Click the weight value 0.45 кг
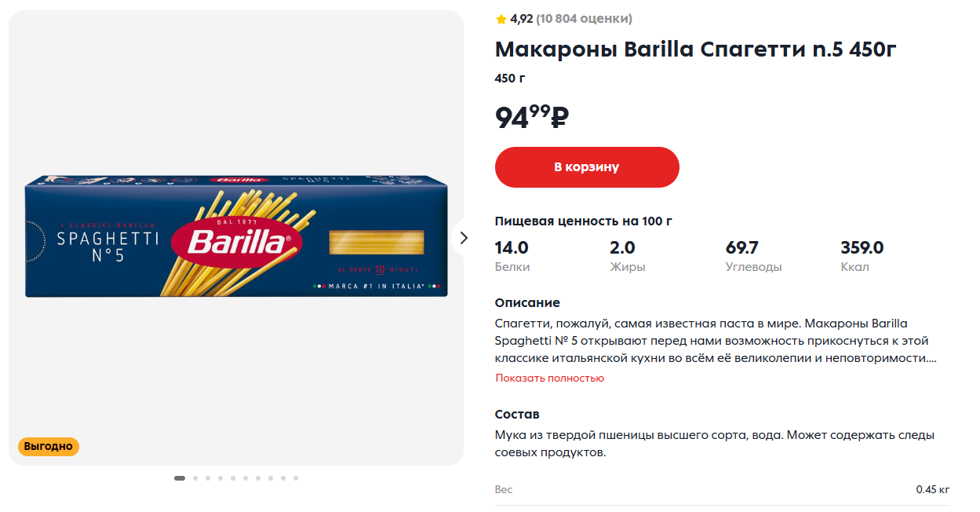980x512 pixels. coord(932,490)
